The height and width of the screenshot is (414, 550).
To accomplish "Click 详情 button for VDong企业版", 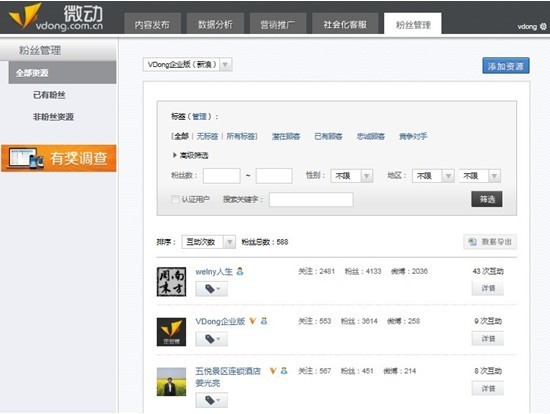I will pos(488,339).
